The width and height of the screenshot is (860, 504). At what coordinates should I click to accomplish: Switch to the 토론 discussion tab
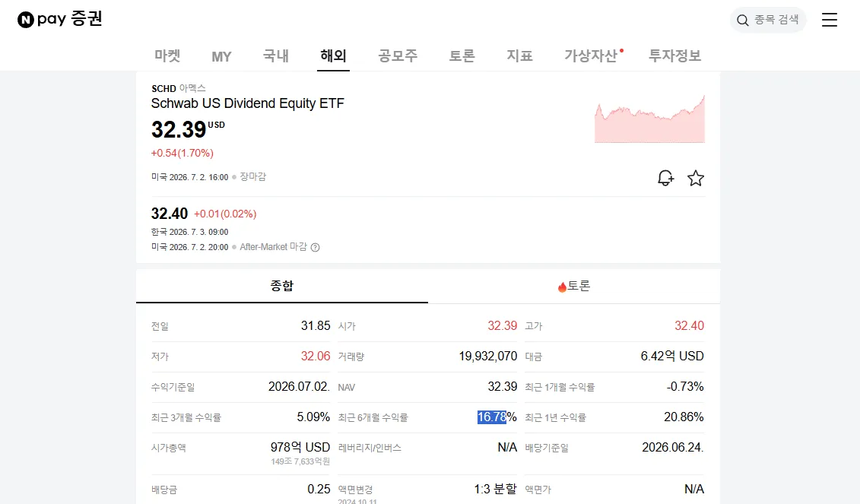(x=573, y=286)
